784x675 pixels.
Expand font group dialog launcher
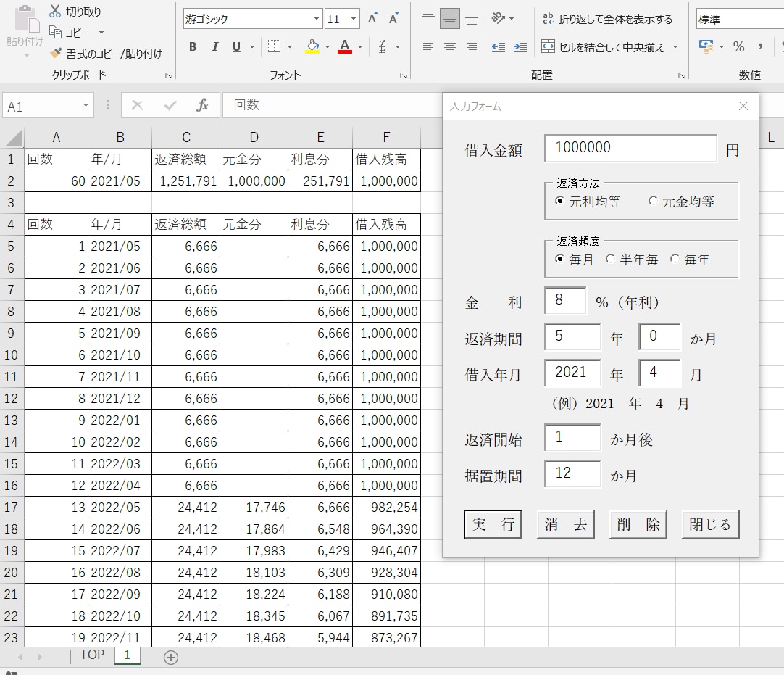[x=404, y=75]
